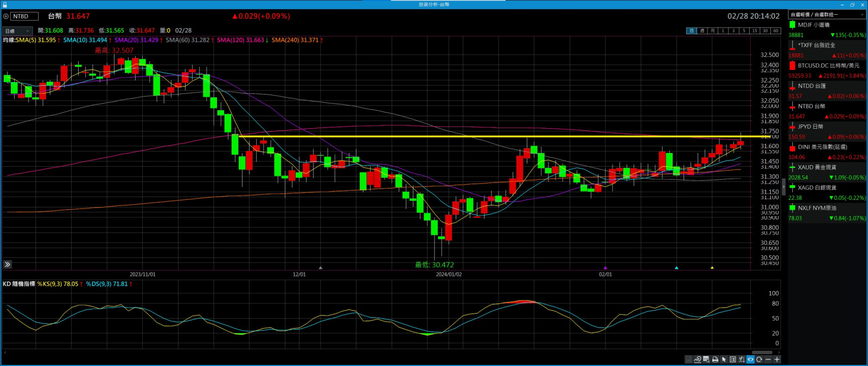Select the arrow cursor tool
The width and height of the screenshot is (868, 366).
tap(724, 359)
